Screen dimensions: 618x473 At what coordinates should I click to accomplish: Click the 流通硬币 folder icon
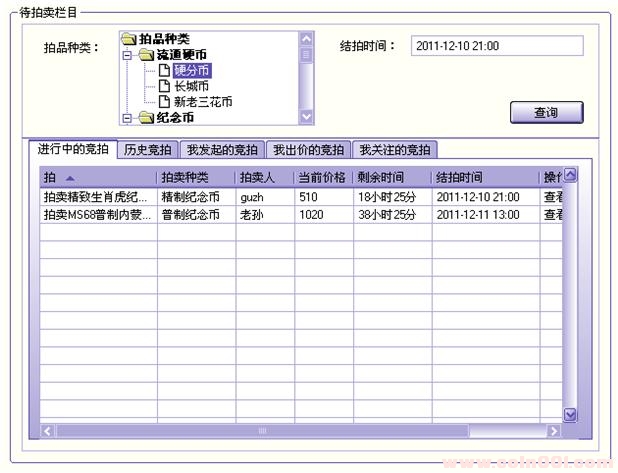point(146,54)
